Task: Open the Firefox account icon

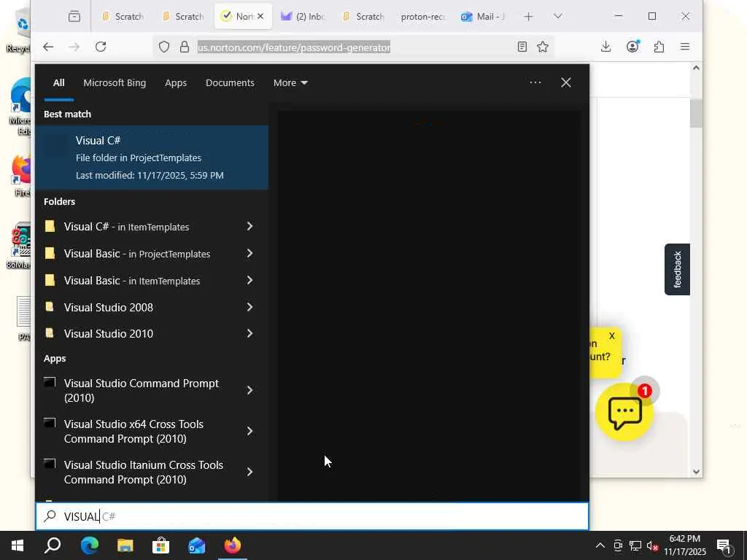Action: pos(632,47)
